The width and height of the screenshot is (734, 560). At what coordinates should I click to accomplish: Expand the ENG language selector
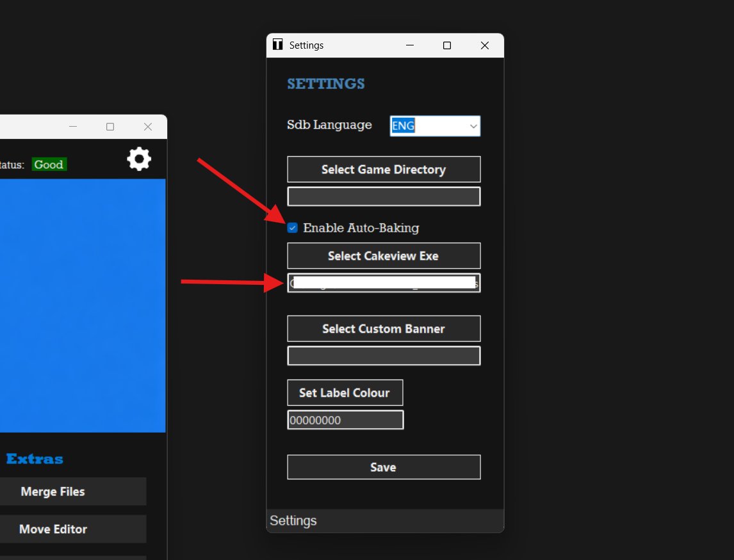tap(473, 125)
